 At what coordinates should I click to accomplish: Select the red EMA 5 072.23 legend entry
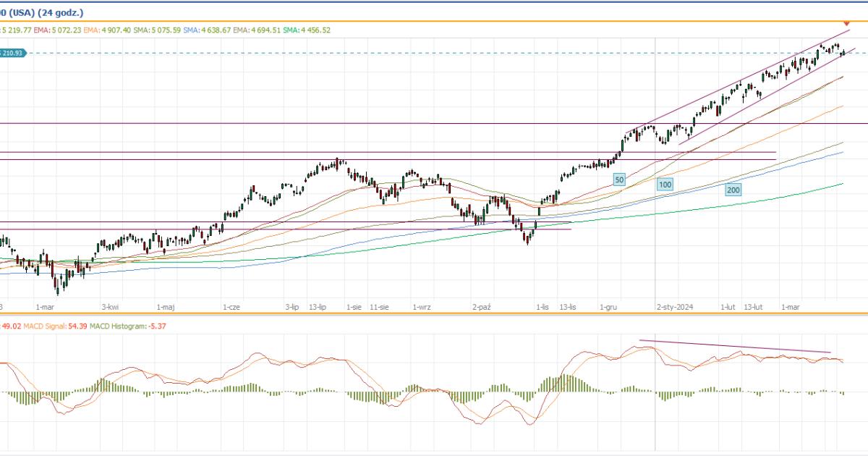[57, 30]
